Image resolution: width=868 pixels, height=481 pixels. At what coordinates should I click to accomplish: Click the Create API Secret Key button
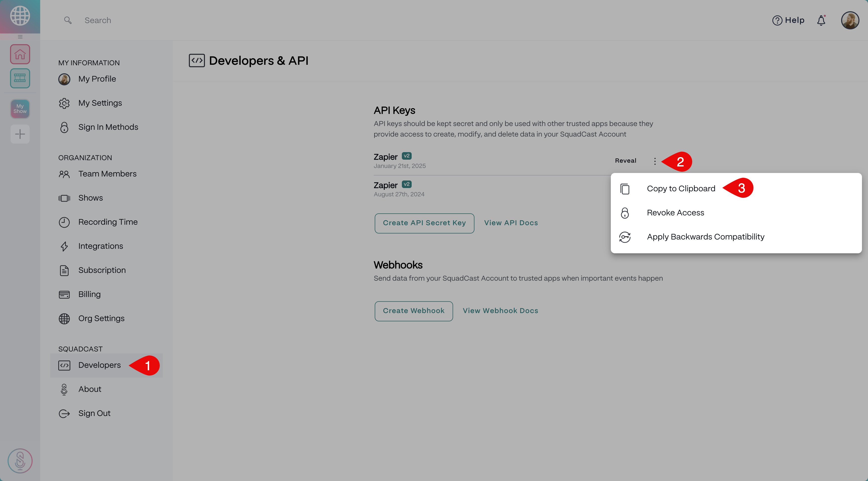(424, 223)
